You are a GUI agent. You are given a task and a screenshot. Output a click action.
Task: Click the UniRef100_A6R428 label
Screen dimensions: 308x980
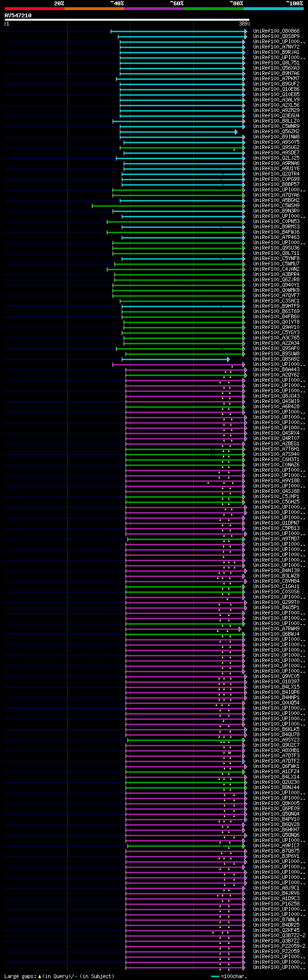point(276,407)
